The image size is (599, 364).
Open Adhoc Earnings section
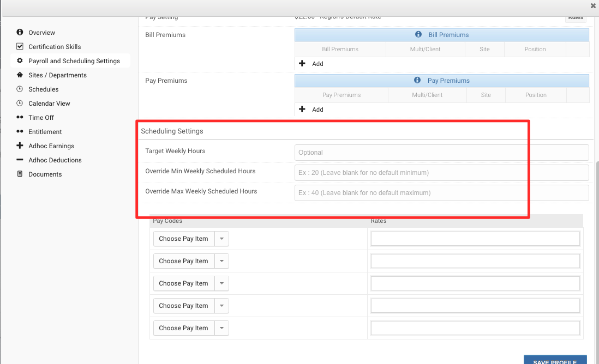51,145
